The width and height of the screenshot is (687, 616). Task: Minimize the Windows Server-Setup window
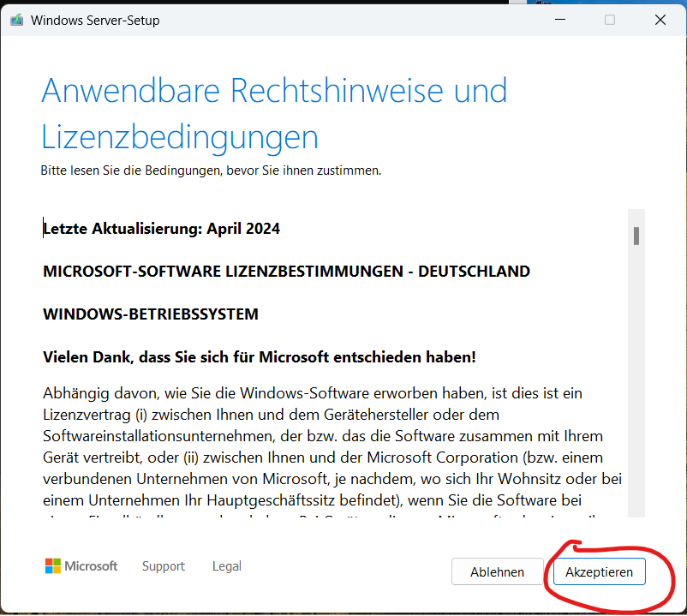pyautogui.click(x=559, y=20)
